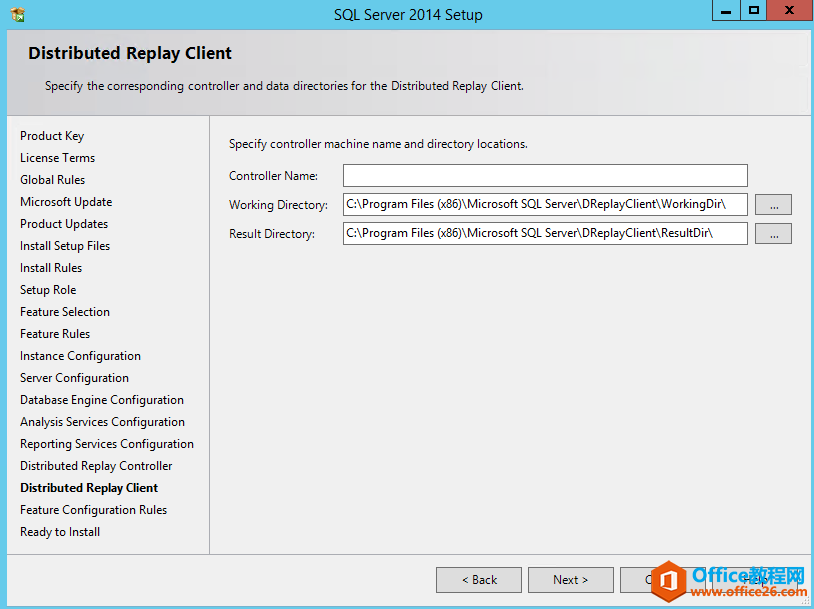The height and width of the screenshot is (609, 814).
Task: Close the SQL Server 2014 Setup window
Action: [790, 10]
